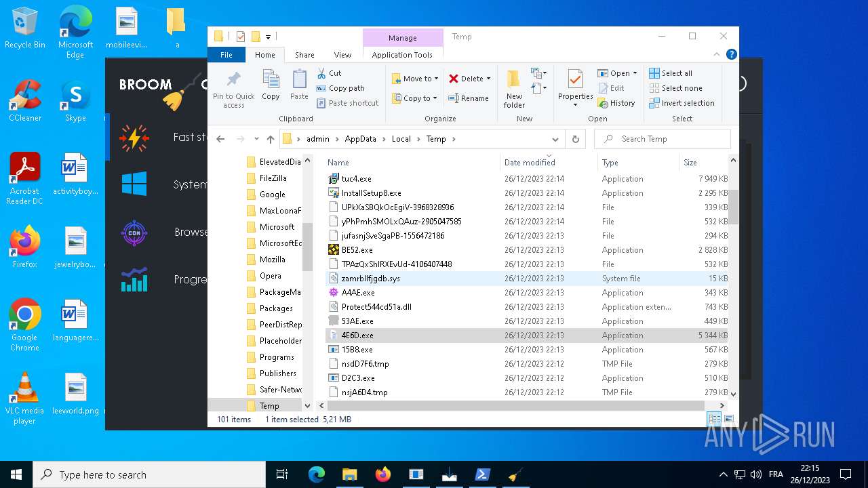Open the Properties ribbon button
The image size is (868, 488).
576,89
